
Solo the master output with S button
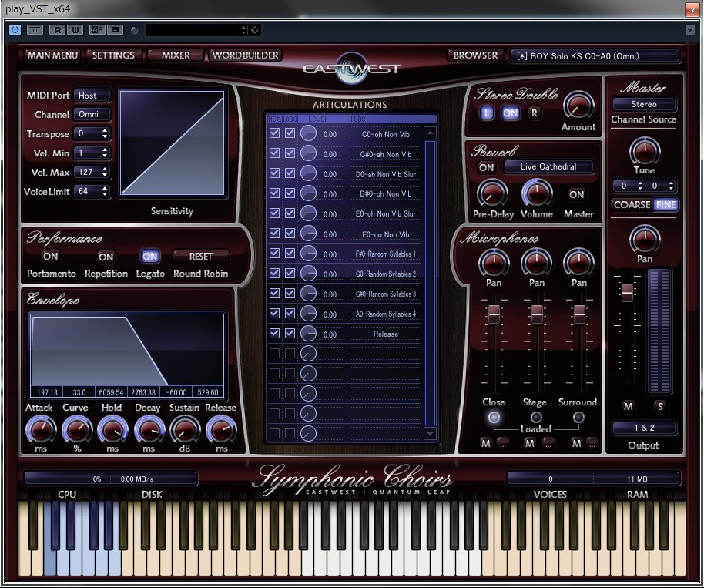point(659,406)
